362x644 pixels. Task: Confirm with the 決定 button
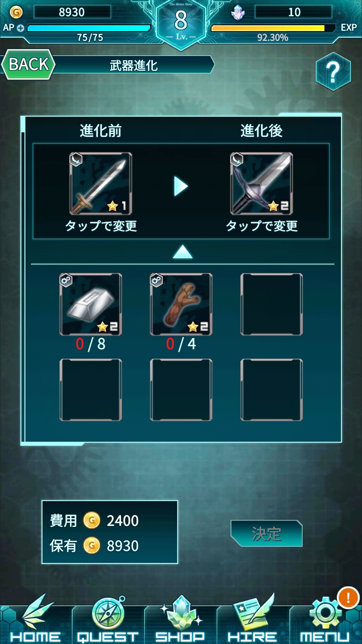coord(266,533)
